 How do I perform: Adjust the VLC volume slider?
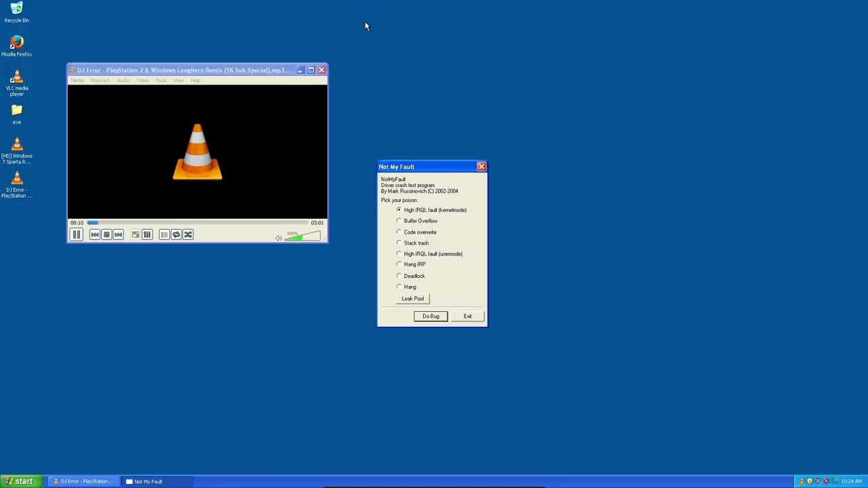[x=302, y=236]
